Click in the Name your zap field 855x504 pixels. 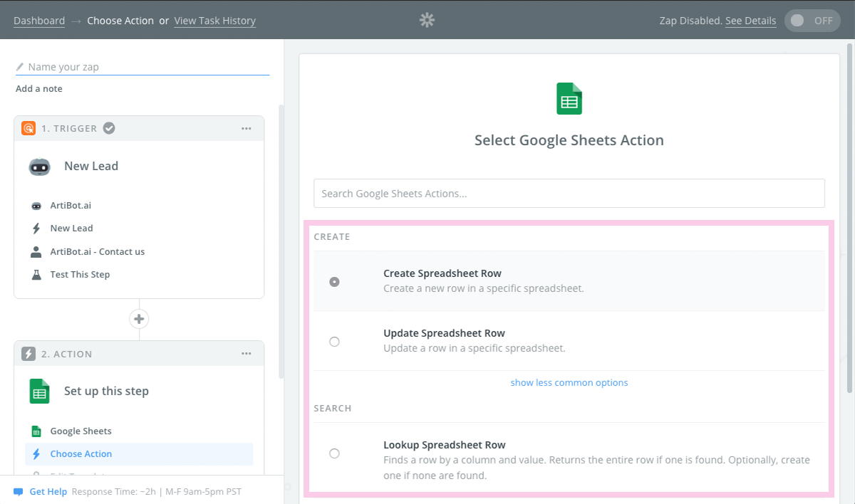coord(142,67)
